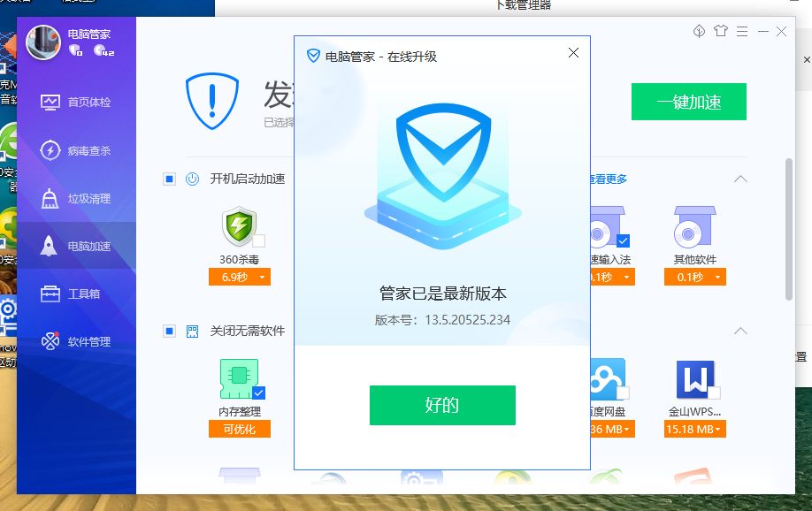
Task: Click the level 42 badge under username
Action: coord(104,50)
